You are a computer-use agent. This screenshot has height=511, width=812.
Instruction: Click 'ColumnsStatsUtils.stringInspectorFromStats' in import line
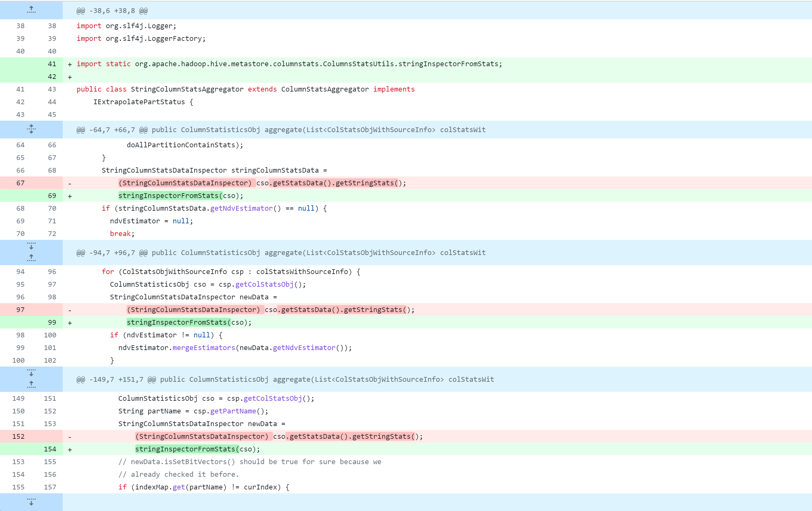(x=410, y=64)
